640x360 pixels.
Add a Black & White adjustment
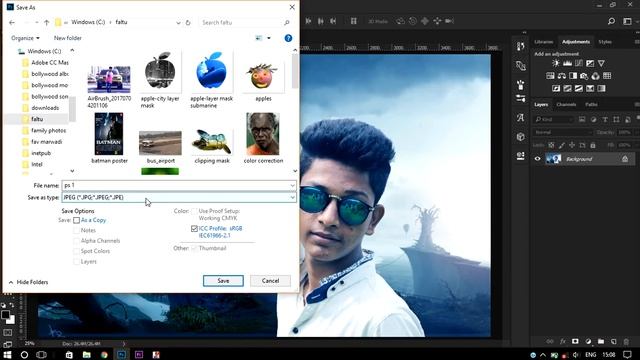(573, 76)
